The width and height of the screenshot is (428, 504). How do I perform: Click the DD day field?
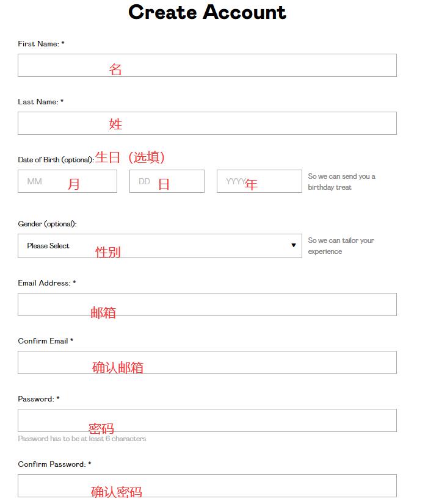tap(167, 181)
